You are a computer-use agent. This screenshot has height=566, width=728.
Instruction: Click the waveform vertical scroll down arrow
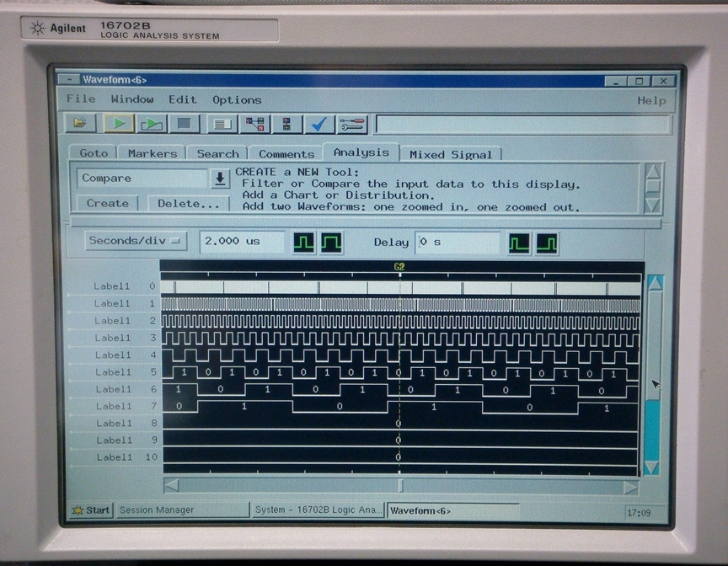(x=651, y=467)
